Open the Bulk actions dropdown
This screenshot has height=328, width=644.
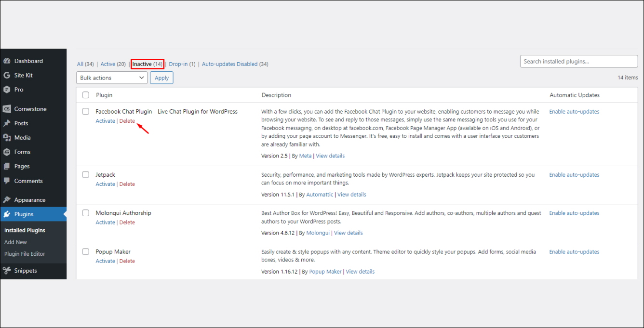112,78
